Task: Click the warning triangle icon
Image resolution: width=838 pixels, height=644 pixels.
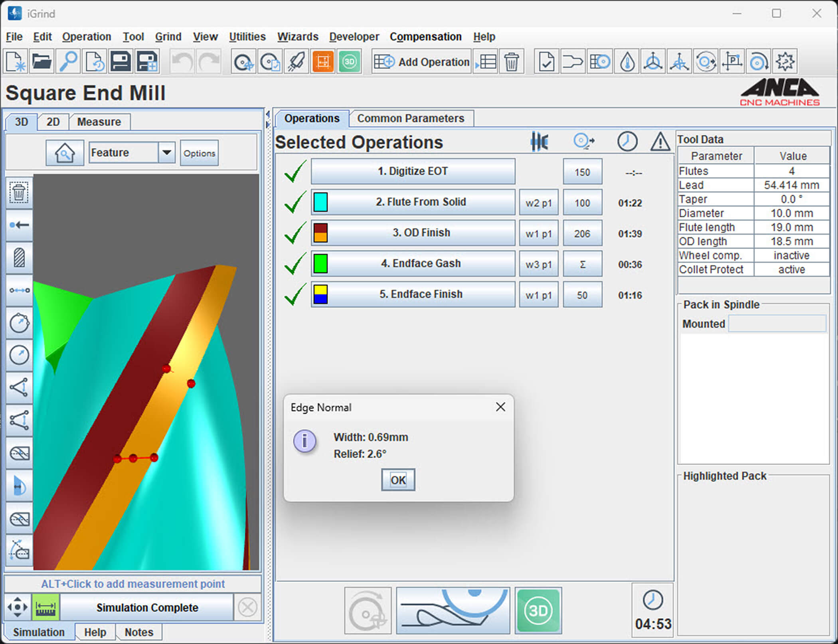Action: [660, 142]
